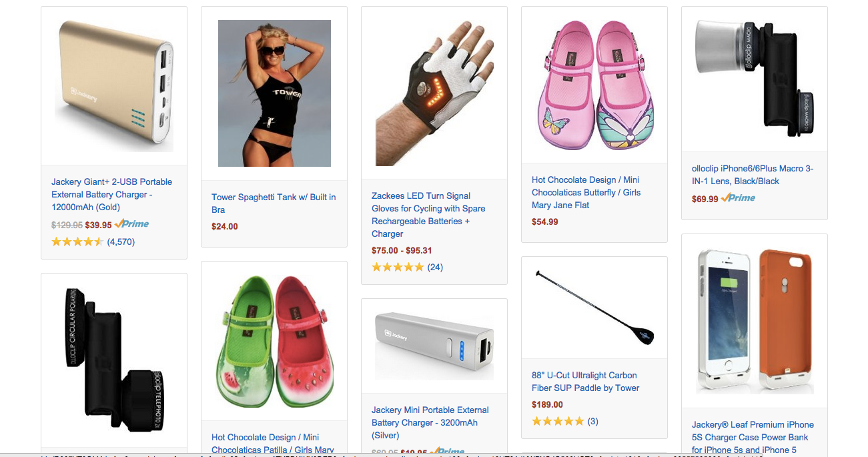The image size is (868, 457).
Task: Open the gold Jackery Giant+ charger image
Action: coord(114,86)
